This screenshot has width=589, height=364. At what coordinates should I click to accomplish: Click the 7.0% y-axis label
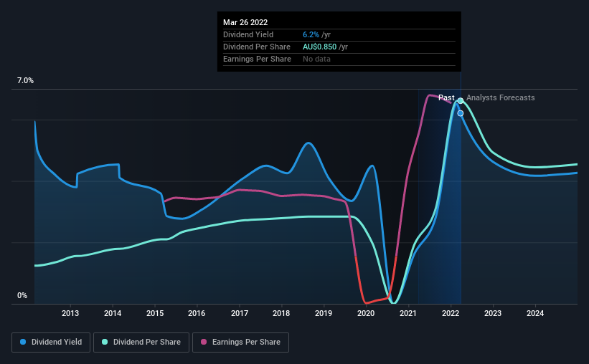coord(25,81)
